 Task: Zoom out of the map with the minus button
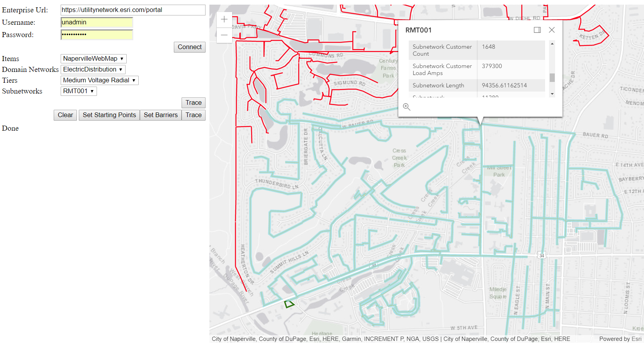(x=224, y=35)
